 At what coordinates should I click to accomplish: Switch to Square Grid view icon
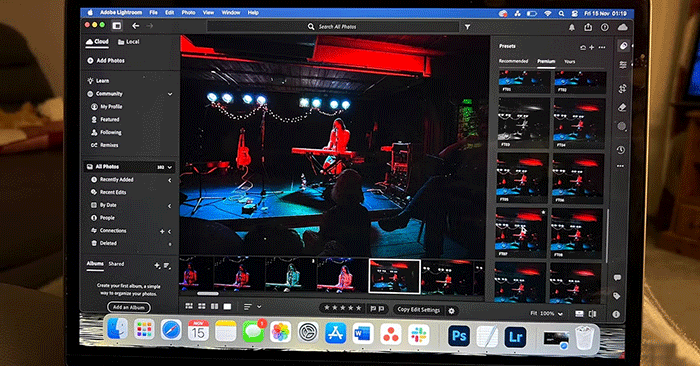202,306
